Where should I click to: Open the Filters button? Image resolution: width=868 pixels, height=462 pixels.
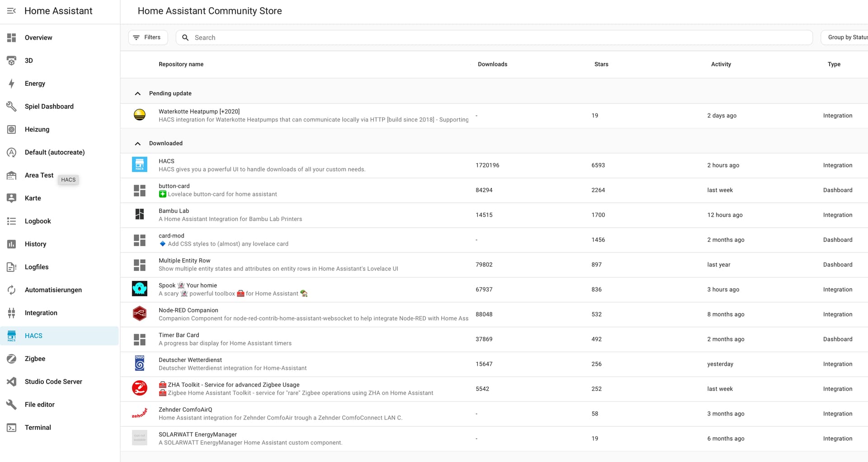(148, 37)
